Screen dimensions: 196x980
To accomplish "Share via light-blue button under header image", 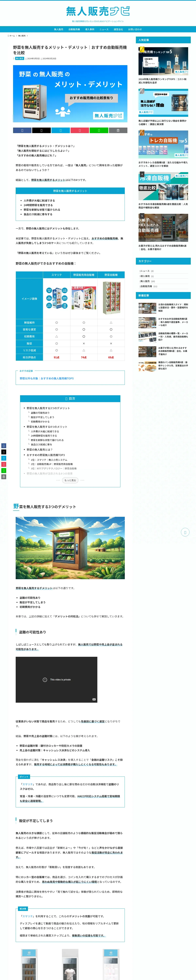I will [60, 131].
